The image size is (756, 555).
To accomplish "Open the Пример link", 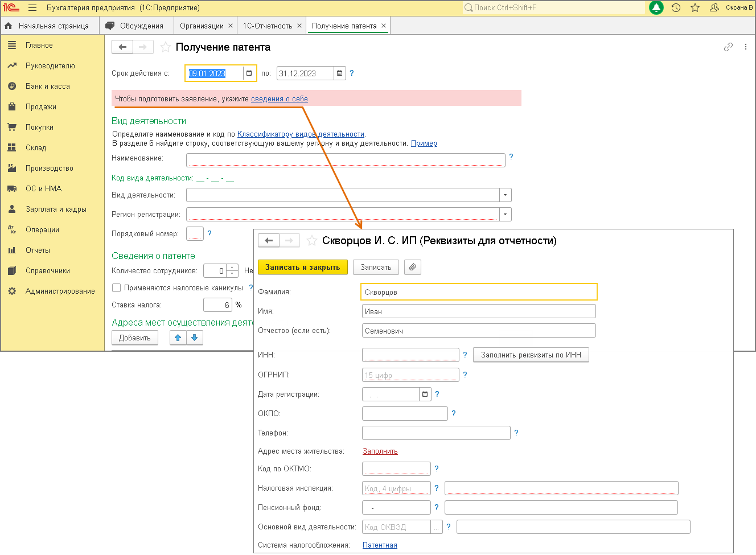I will tap(424, 143).
